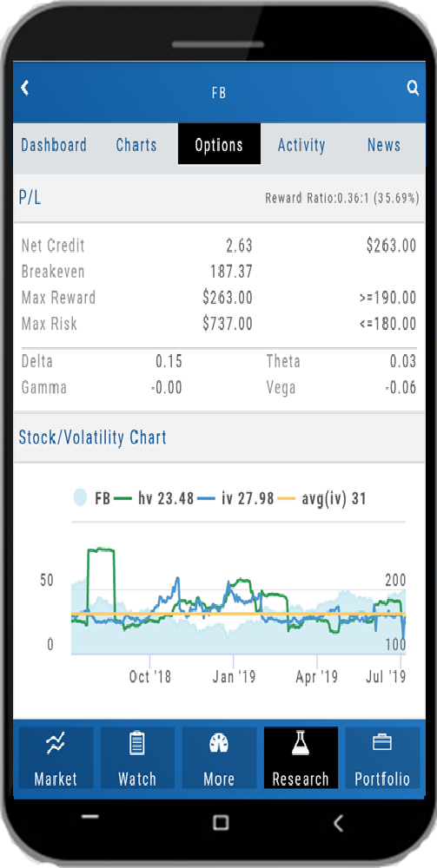Toggle iv 27.98 legend series
437x868 pixels.
[236, 498]
